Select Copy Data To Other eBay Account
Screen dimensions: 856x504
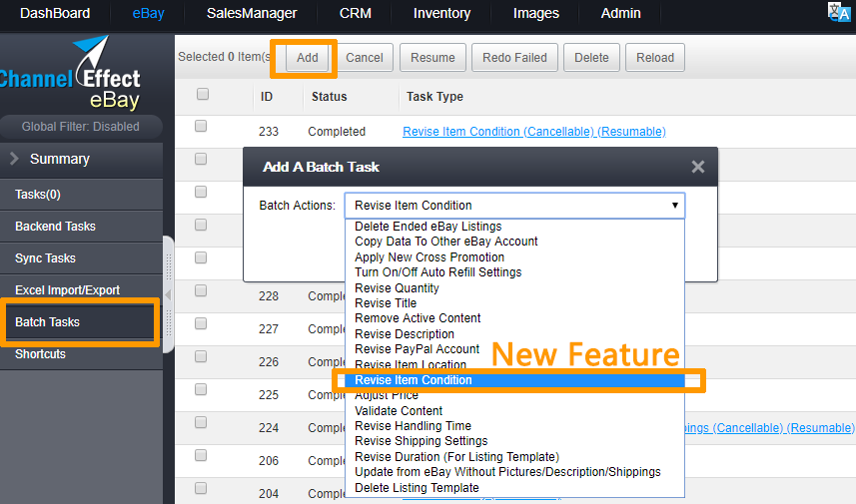coord(514,242)
